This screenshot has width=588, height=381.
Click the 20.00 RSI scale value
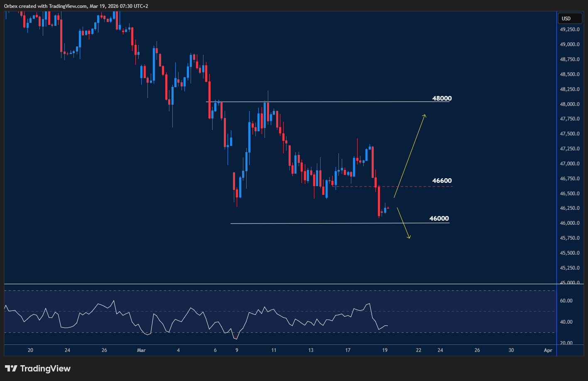[x=566, y=343]
